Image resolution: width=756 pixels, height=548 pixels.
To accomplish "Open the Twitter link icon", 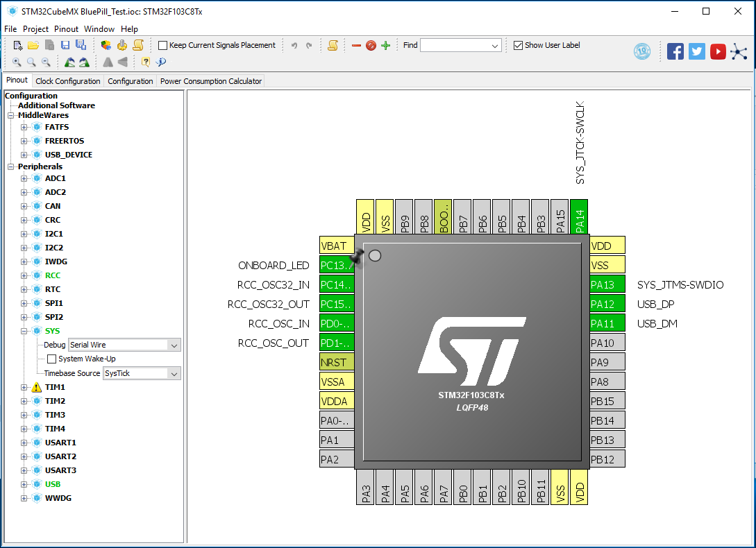I will click(x=697, y=51).
